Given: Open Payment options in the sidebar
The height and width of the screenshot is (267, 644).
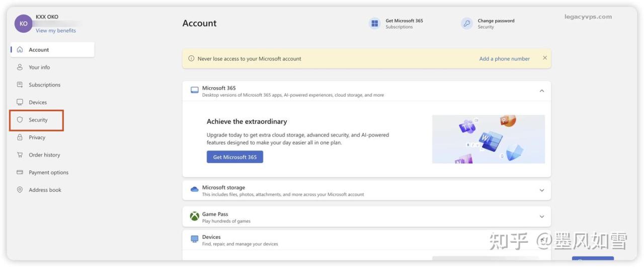Looking at the screenshot, I should coord(48,173).
